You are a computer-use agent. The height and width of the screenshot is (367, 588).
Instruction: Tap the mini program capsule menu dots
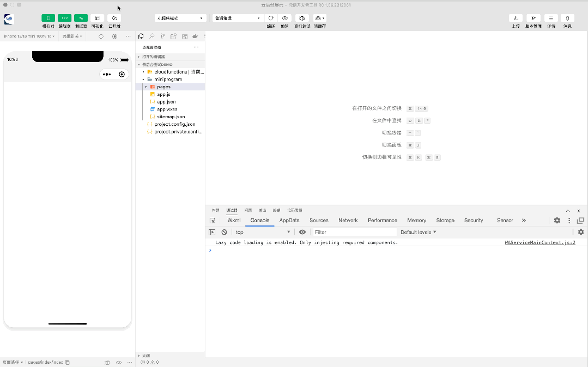[107, 74]
